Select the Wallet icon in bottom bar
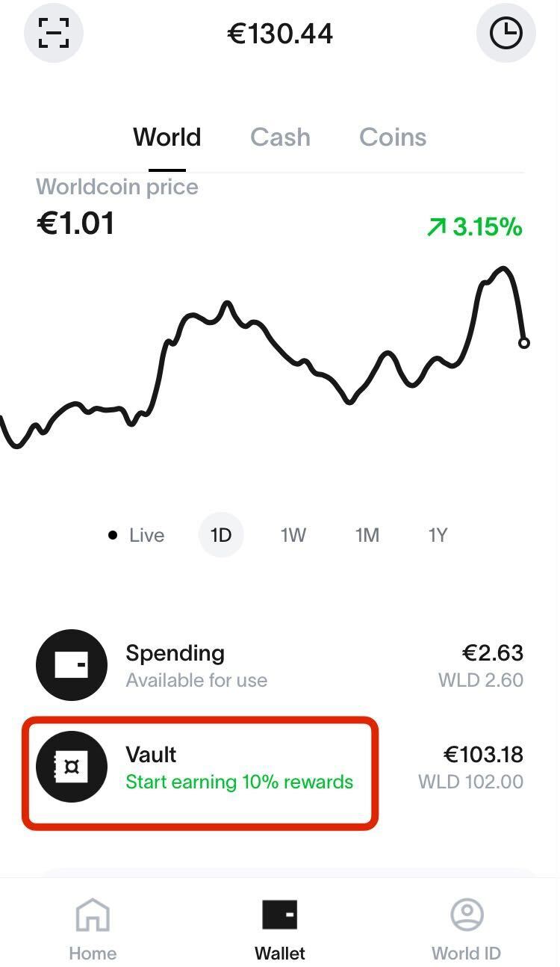 [x=280, y=915]
